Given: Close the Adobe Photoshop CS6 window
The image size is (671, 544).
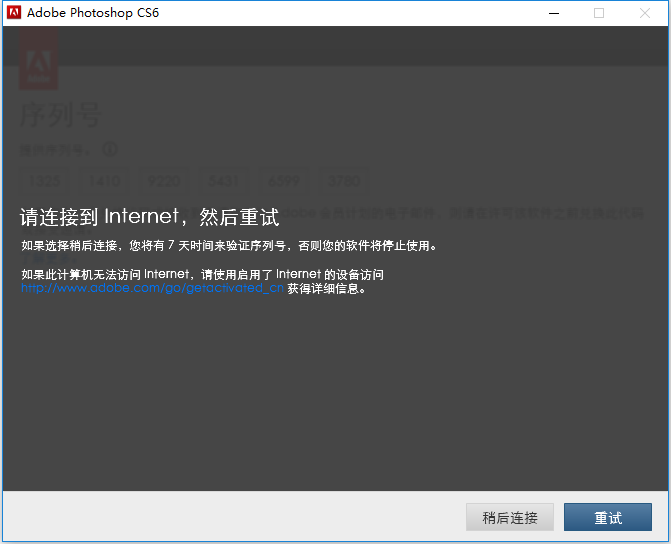Looking at the screenshot, I should coord(644,13).
